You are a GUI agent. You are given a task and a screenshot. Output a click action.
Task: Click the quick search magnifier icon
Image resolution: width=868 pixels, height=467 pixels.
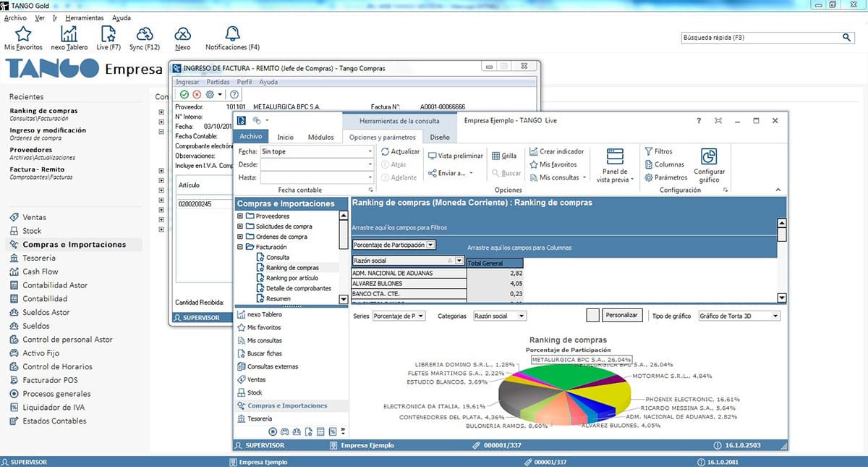pyautogui.click(x=847, y=37)
